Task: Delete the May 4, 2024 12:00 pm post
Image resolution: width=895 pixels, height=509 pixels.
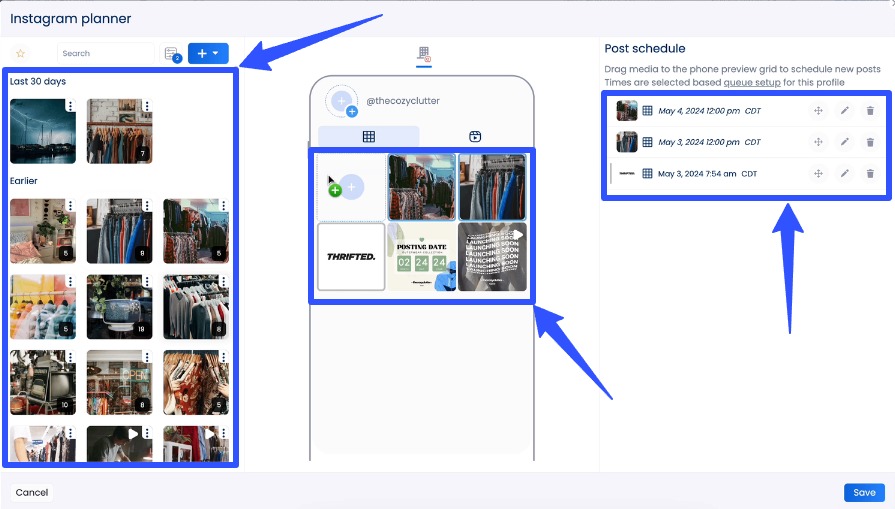Action: [870, 111]
